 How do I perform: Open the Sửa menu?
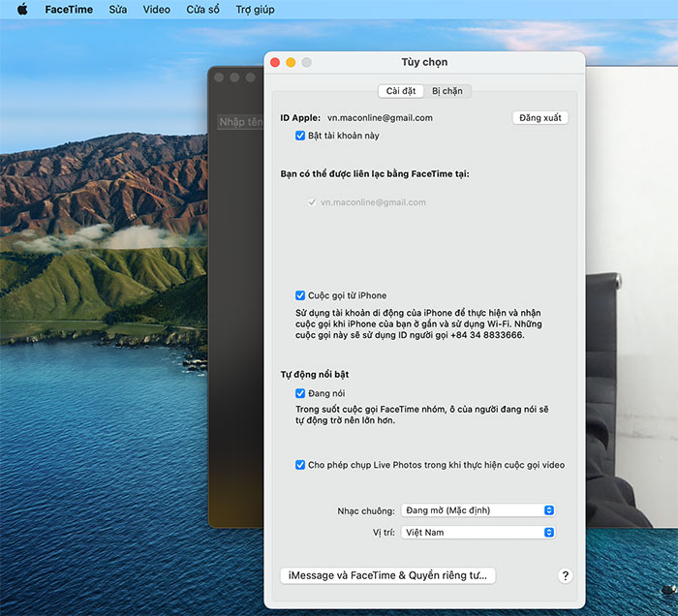(x=117, y=10)
